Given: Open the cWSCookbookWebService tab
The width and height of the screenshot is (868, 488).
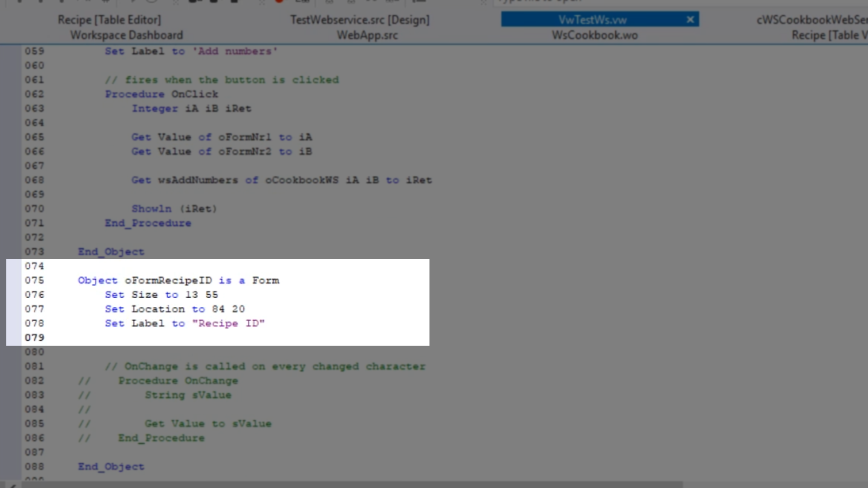Looking at the screenshot, I should [811, 20].
